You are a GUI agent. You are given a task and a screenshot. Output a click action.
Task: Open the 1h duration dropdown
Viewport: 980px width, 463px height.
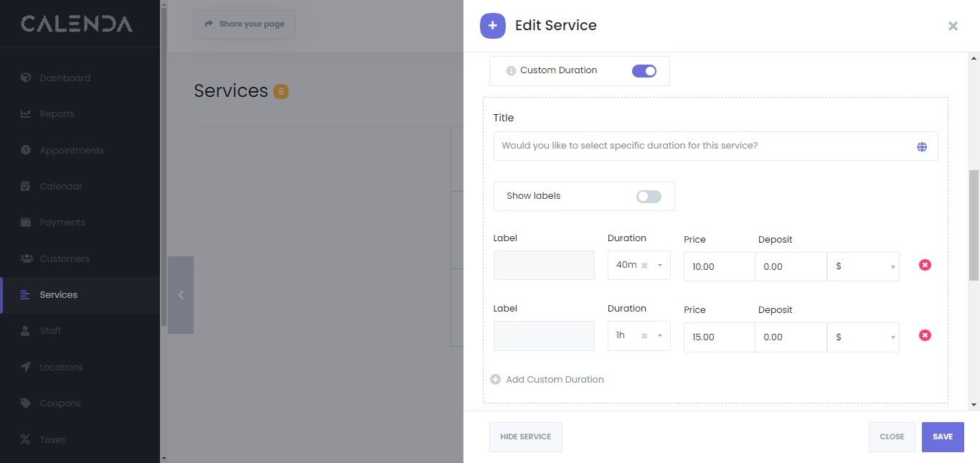click(x=660, y=336)
